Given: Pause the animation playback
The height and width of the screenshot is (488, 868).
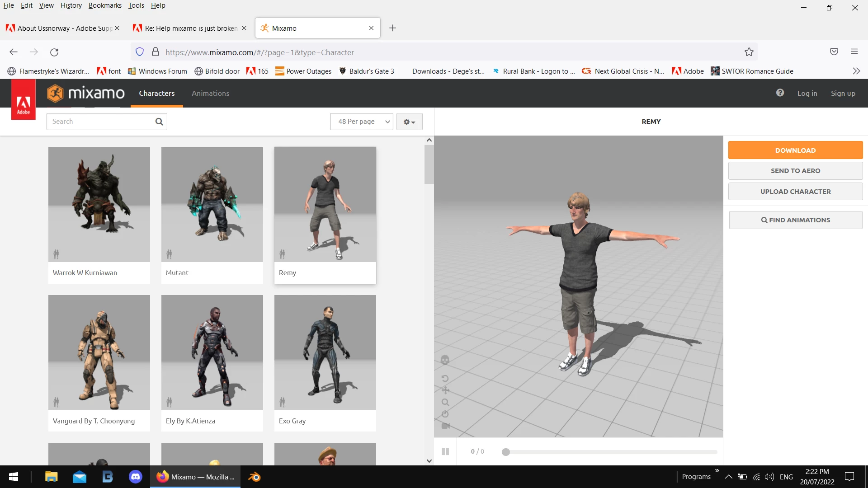Looking at the screenshot, I should click(x=445, y=451).
